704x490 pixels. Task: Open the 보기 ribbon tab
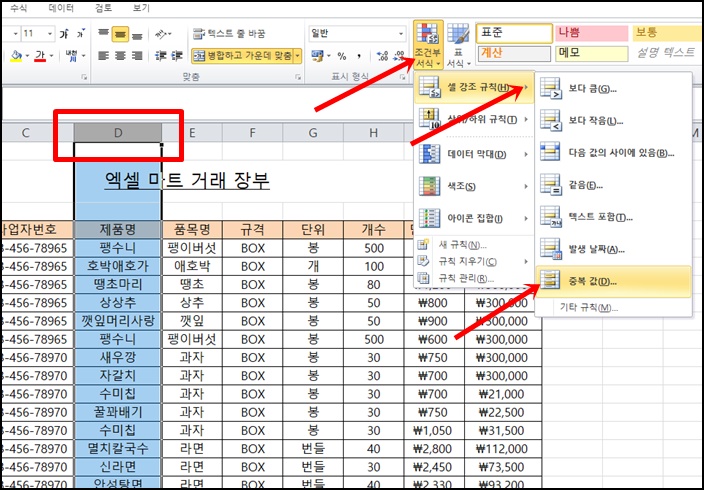pyautogui.click(x=141, y=8)
